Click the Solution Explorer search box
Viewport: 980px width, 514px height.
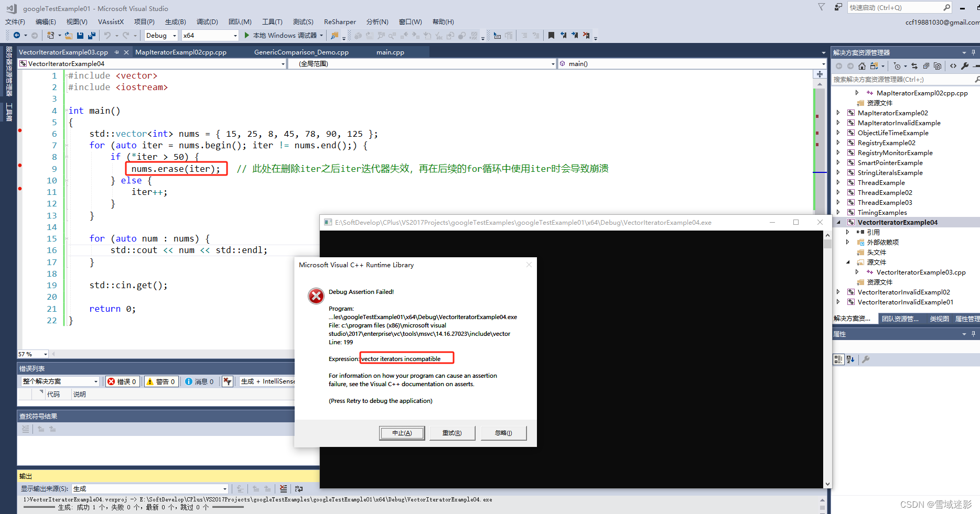coord(906,80)
